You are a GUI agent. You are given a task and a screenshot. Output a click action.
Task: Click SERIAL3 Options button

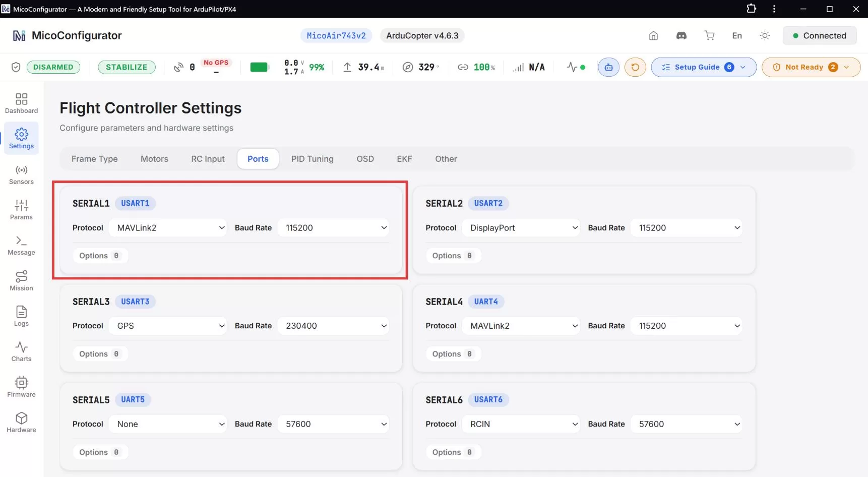(x=100, y=354)
